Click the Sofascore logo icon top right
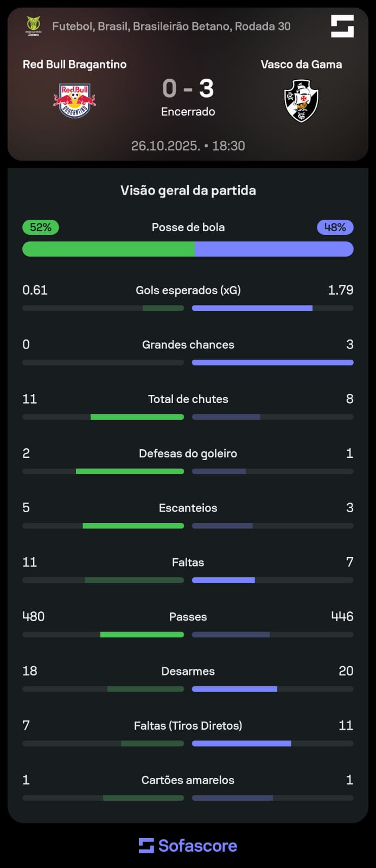The height and width of the screenshot is (868, 376). [x=342, y=26]
